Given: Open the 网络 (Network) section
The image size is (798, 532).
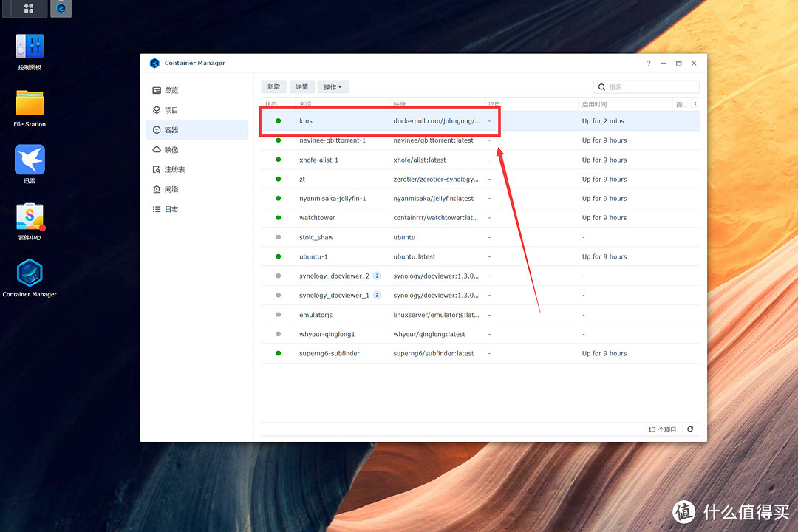Looking at the screenshot, I should (x=170, y=189).
